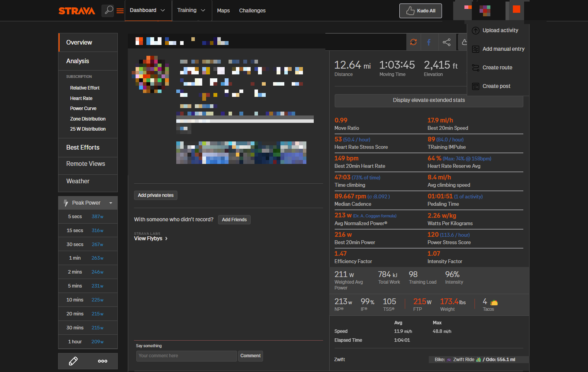
Task: Click Display elevate extended stats button
Action: tap(429, 100)
